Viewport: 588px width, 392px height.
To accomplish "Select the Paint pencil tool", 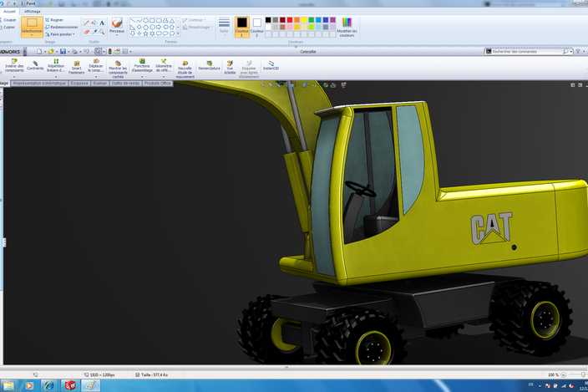I will (86, 23).
